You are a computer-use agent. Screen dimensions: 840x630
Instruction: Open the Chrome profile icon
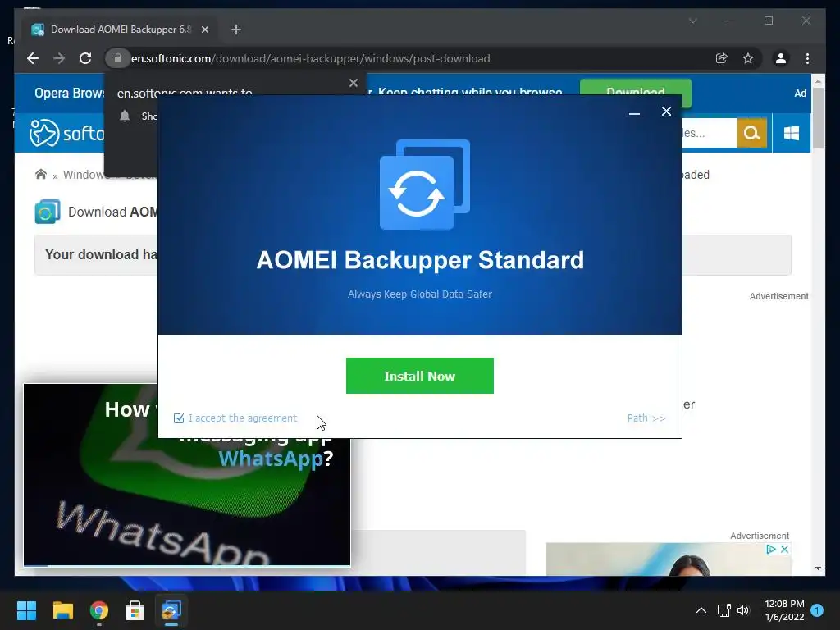pos(781,58)
